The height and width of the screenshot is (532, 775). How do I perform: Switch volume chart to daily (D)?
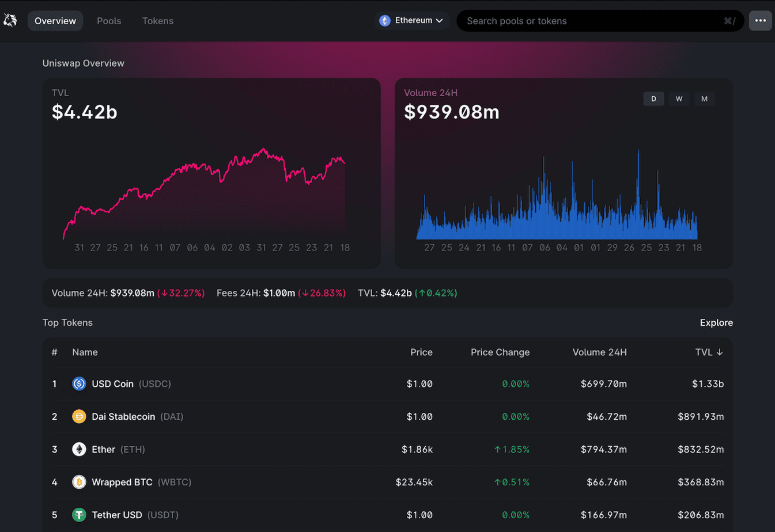(x=653, y=99)
